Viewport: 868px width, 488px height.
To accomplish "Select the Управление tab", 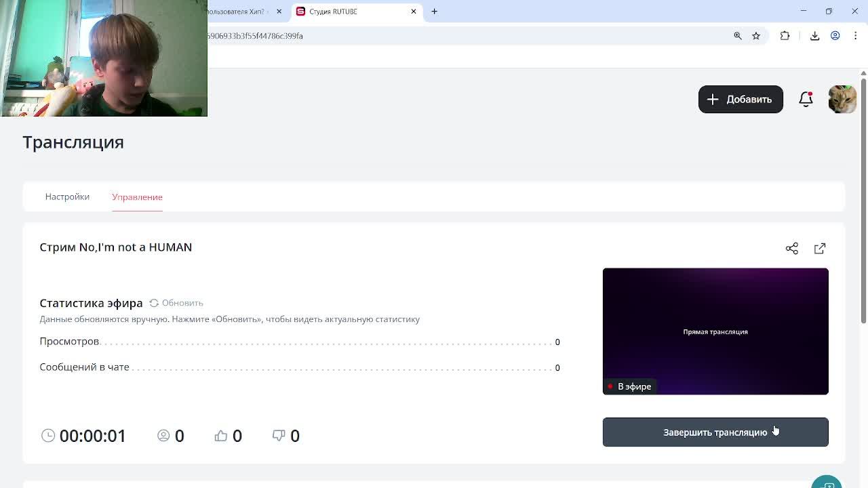I will [137, 197].
